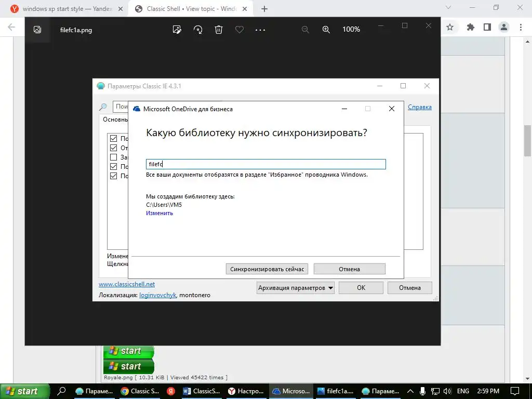Open the volume speaker tray icon
Image resolution: width=532 pixels, height=399 pixels.
[x=447, y=391]
